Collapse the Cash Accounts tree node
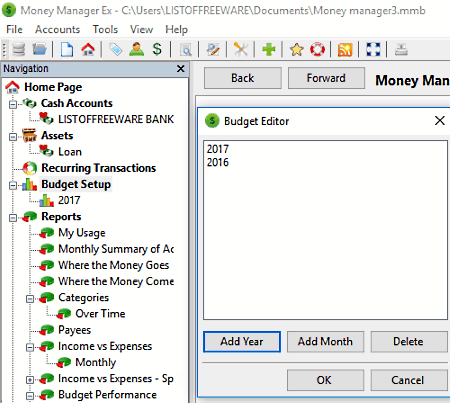Viewport: 450px width, 403px height. (x=13, y=105)
